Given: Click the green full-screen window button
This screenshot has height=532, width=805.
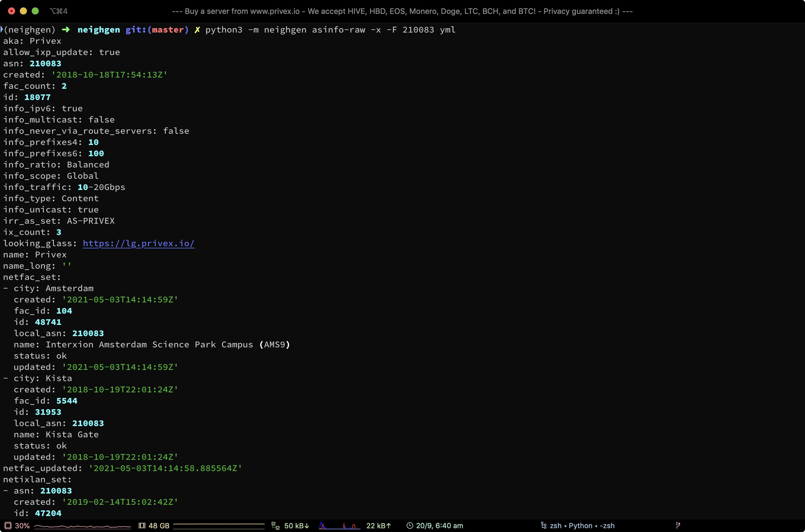Looking at the screenshot, I should pos(35,11).
